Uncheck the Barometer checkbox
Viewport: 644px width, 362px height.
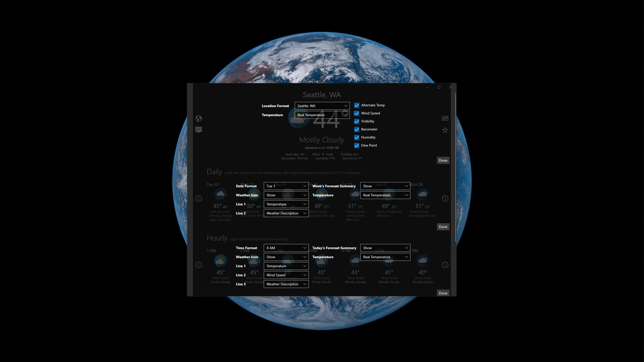coord(357,129)
